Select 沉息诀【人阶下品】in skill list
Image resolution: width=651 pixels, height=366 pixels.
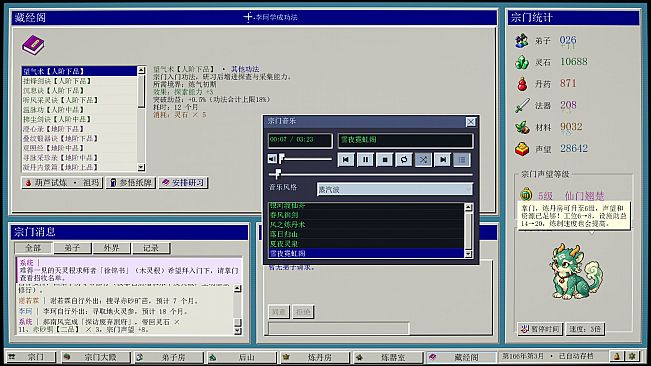click(x=79, y=90)
